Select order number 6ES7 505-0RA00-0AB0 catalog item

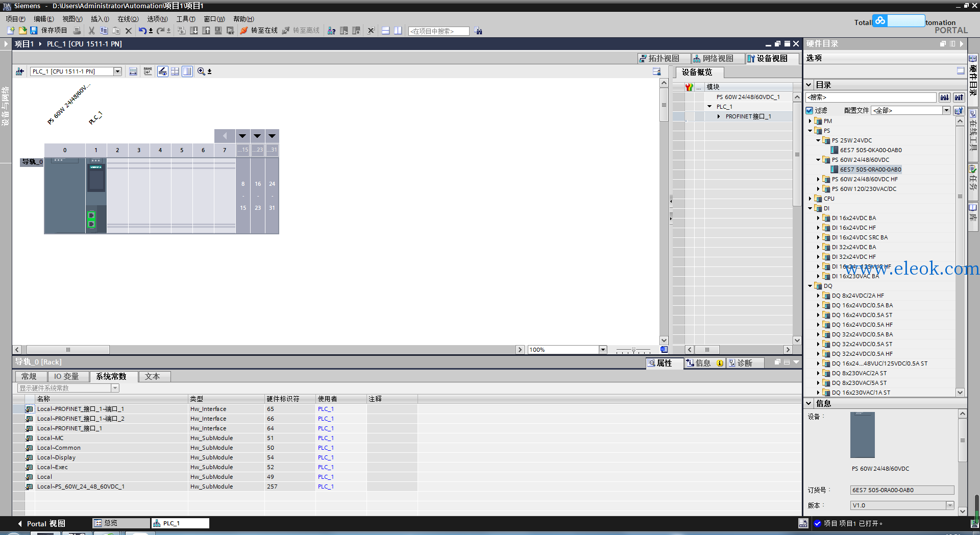click(x=870, y=169)
